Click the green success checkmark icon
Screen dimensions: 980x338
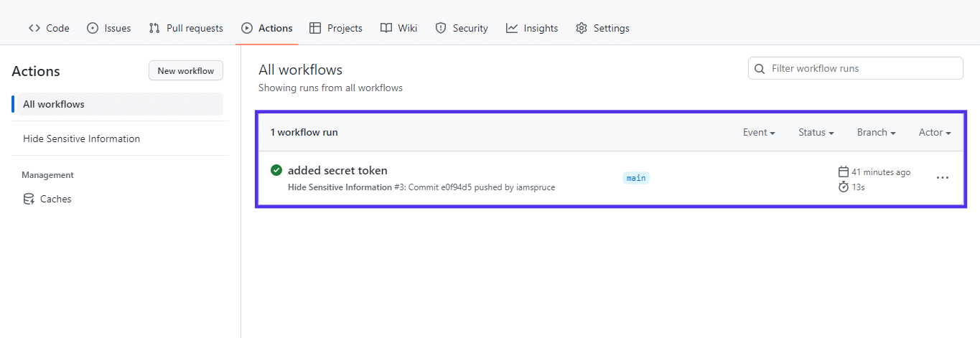[x=276, y=171]
